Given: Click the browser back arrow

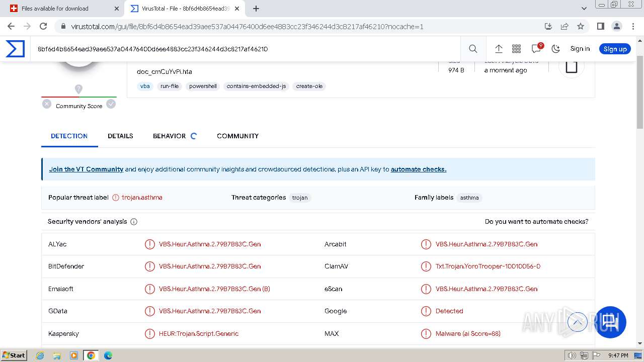Looking at the screenshot, I should coord(11,26).
